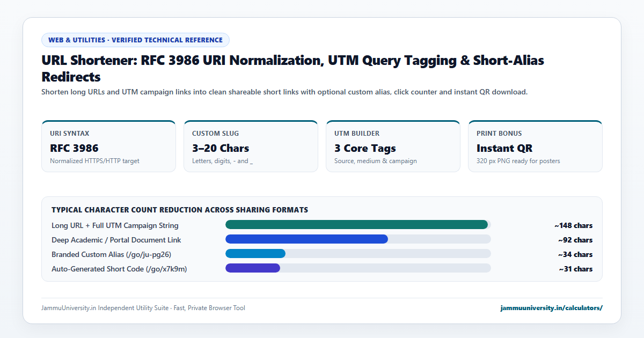Select the Custom Slug 3–20 Chars card

click(x=251, y=146)
